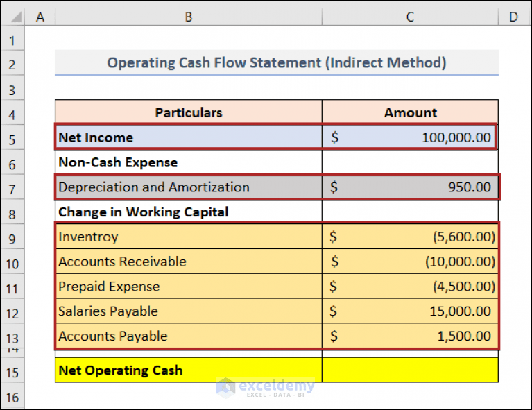Select the Particulars header cell
Image resolution: width=532 pixels, height=410 pixels.
189,112
